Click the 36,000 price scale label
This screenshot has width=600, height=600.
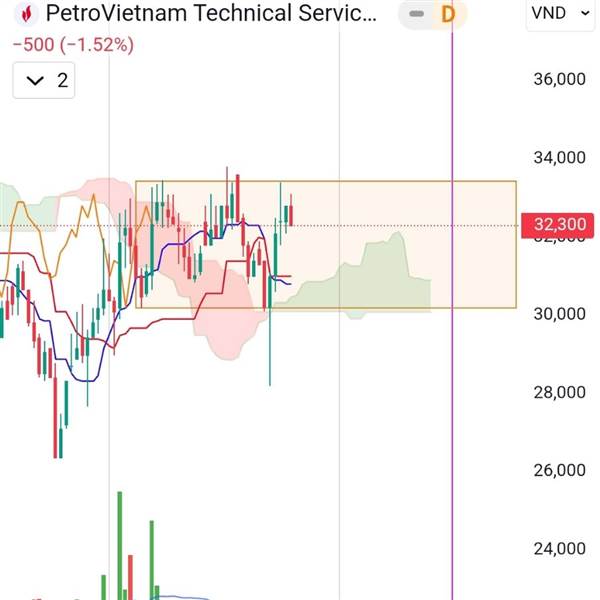(x=559, y=80)
